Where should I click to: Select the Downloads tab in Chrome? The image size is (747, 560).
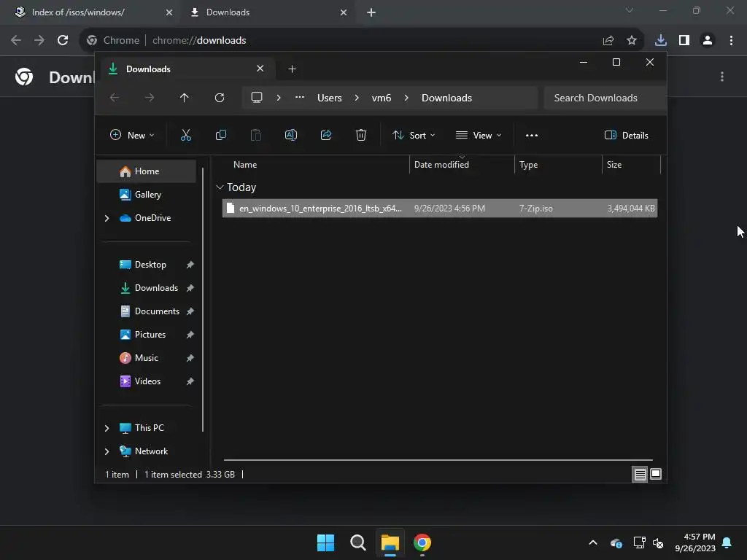click(x=267, y=12)
